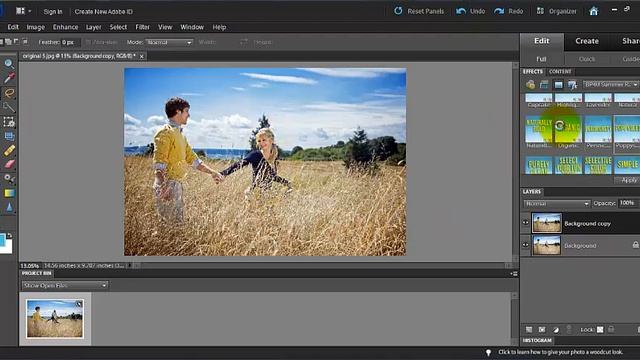Select the Edit Full mode tab
The height and width of the screenshot is (360, 640).
click(541, 59)
